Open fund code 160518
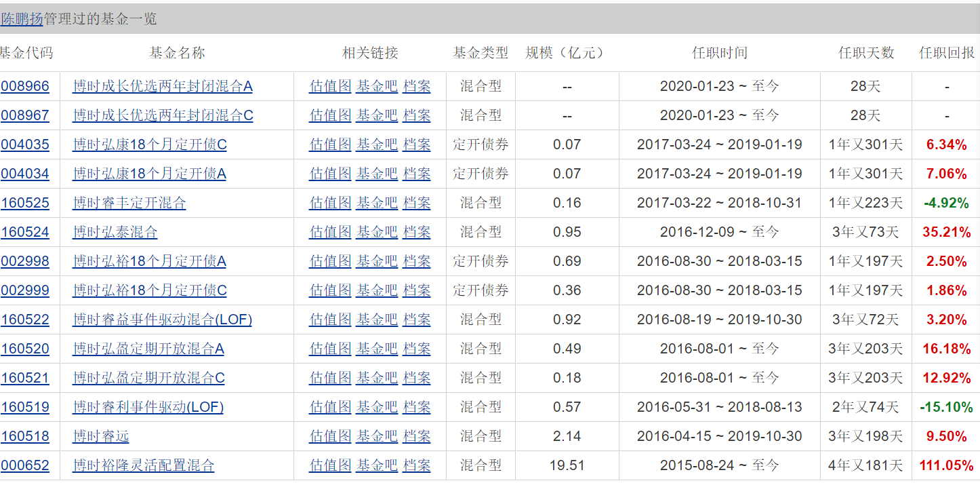This screenshot has width=980, height=483. (25, 436)
